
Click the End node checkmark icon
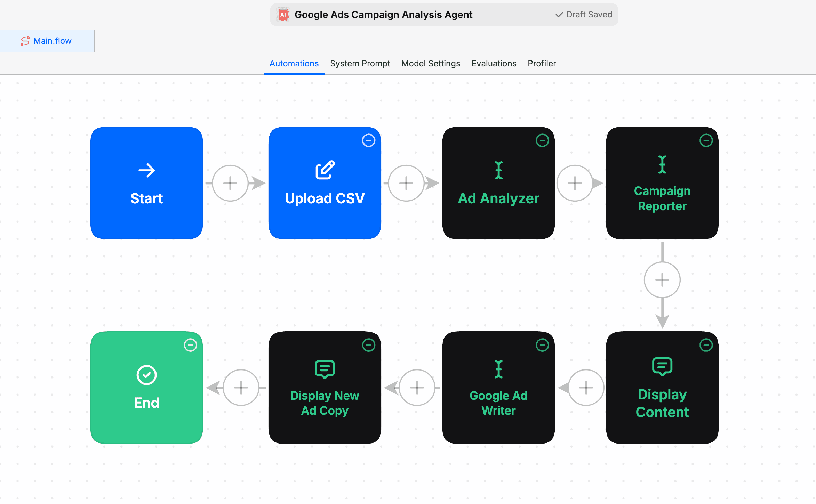point(146,375)
